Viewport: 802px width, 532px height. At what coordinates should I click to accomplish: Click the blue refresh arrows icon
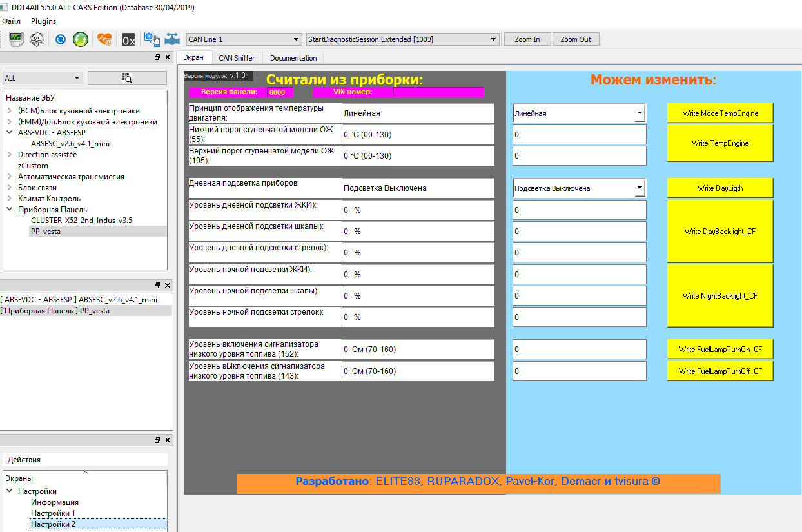61,39
